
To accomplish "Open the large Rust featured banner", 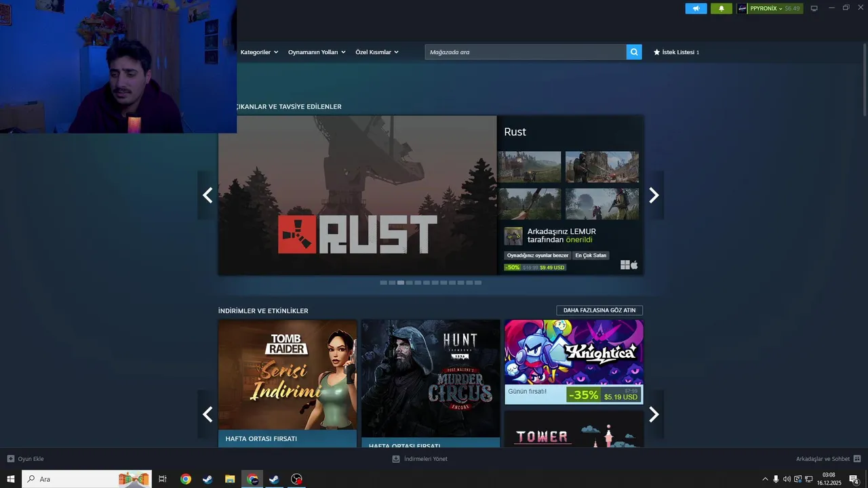I will [x=357, y=195].
